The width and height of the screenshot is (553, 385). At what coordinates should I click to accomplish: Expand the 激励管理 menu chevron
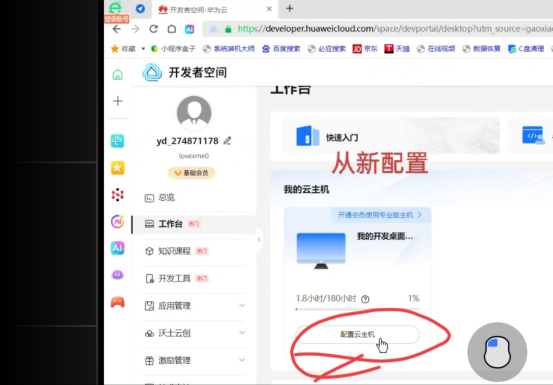tap(242, 360)
